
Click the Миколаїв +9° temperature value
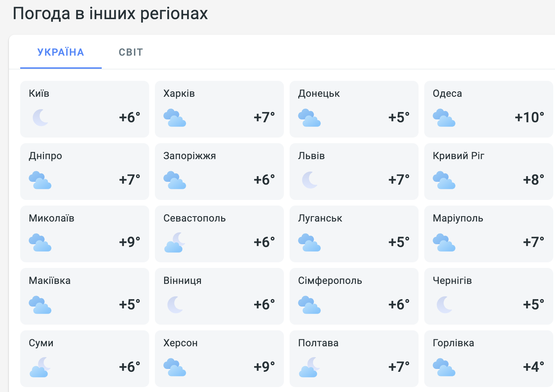130,242
